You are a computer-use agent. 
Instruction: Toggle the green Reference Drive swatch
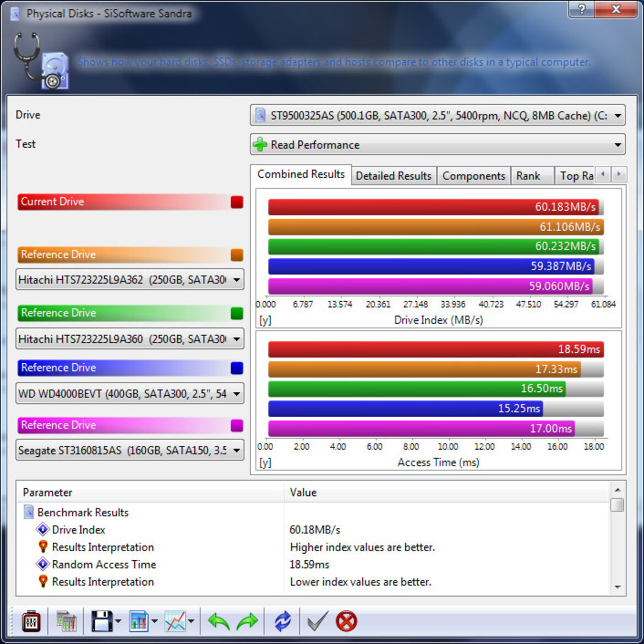coord(237,313)
